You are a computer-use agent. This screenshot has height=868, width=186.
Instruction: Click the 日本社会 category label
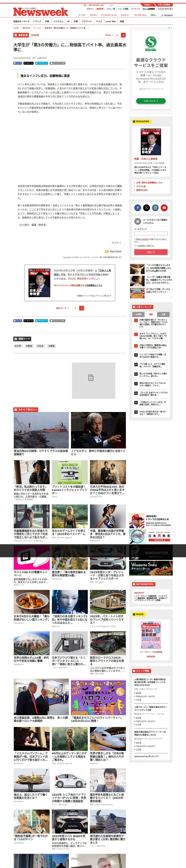(x=35, y=35)
